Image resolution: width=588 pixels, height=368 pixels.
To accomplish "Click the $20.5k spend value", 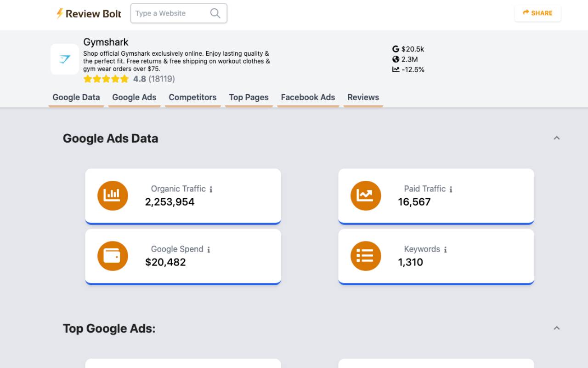I will click(x=413, y=49).
